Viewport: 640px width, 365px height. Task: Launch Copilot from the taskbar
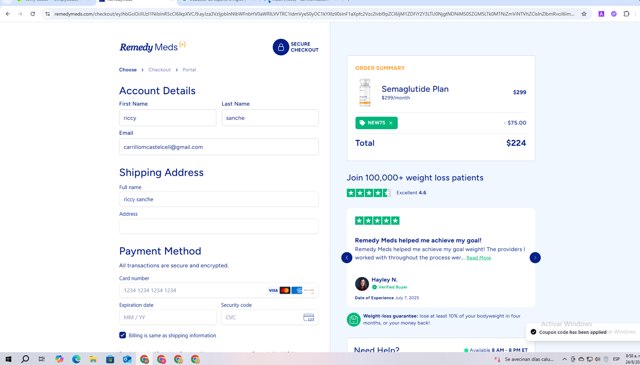click(59, 359)
